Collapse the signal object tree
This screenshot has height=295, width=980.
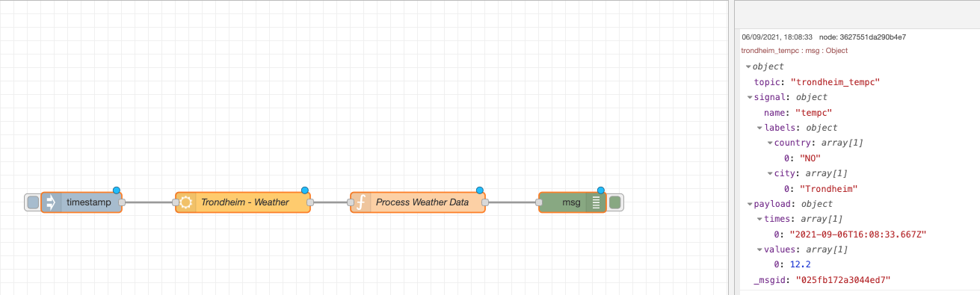(750, 97)
